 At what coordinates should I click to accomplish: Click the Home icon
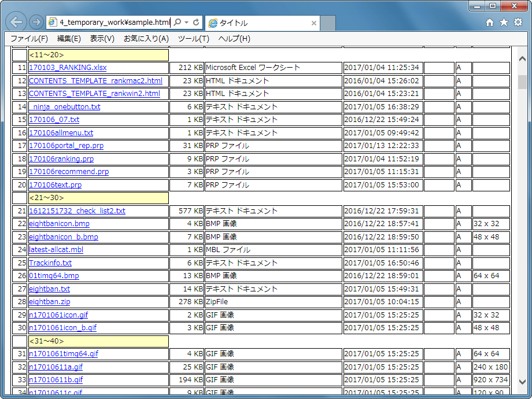[x=490, y=23]
